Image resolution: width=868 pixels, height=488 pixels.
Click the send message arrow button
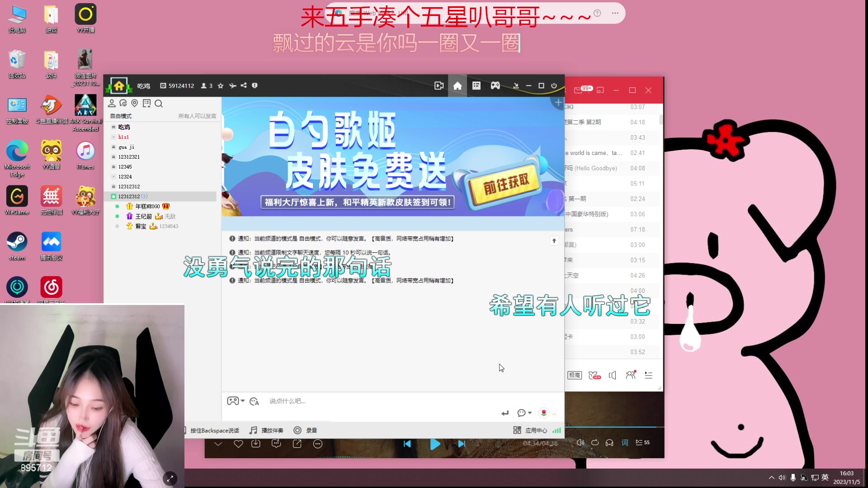[x=505, y=413]
